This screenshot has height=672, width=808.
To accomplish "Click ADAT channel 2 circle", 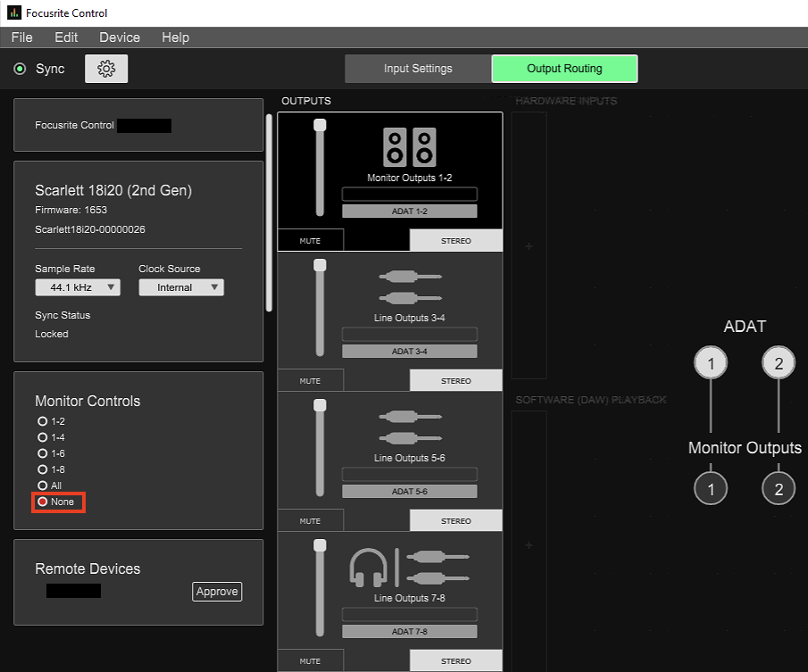I will click(779, 362).
